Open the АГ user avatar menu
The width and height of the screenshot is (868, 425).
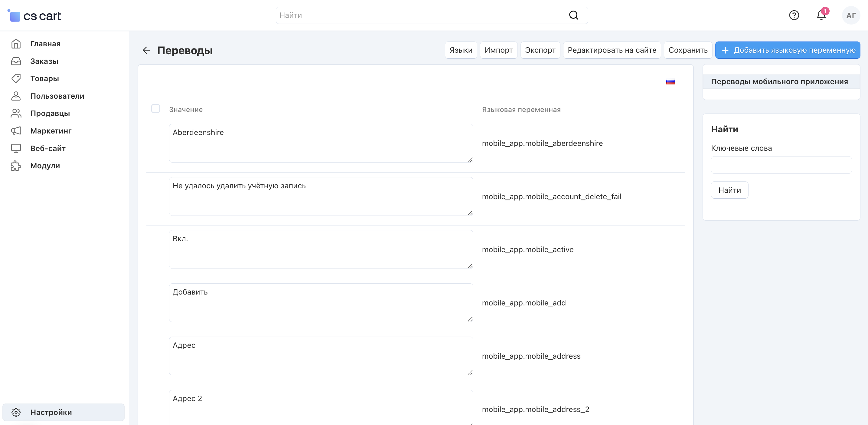[850, 15]
